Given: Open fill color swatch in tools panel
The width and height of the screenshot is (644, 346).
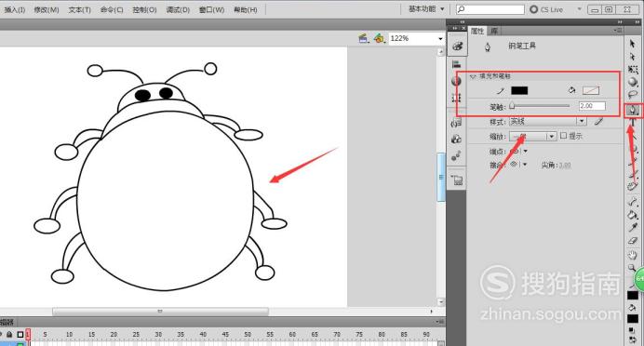Looking at the screenshot, I should point(633,318).
